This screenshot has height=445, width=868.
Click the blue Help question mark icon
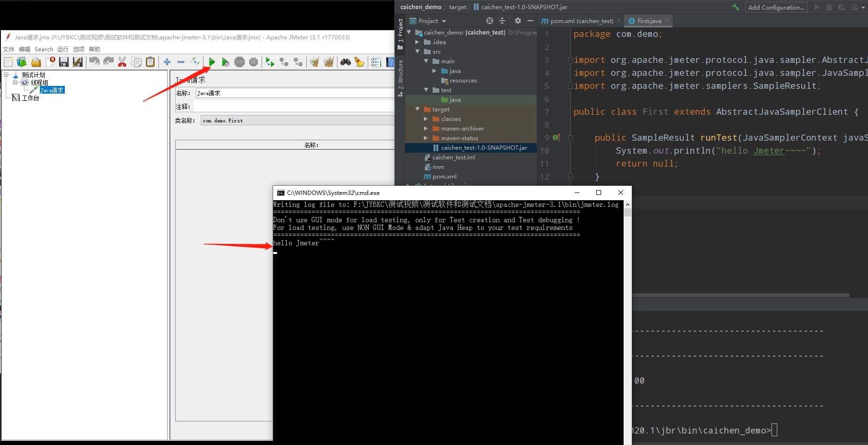390,62
